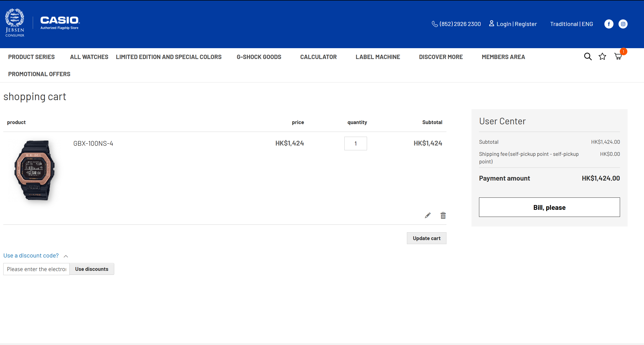644x345 pixels.
Task: Click the pencil edit item icon
Action: click(x=428, y=215)
